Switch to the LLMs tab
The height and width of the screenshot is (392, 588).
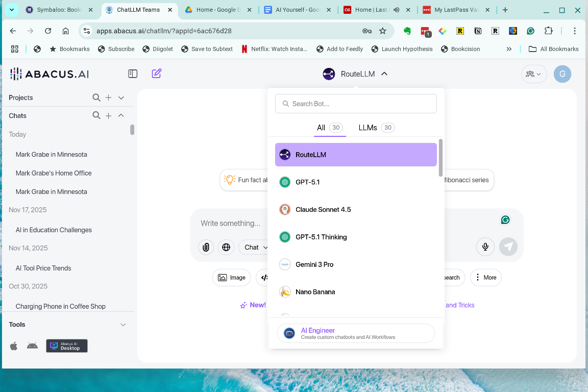pos(376,128)
